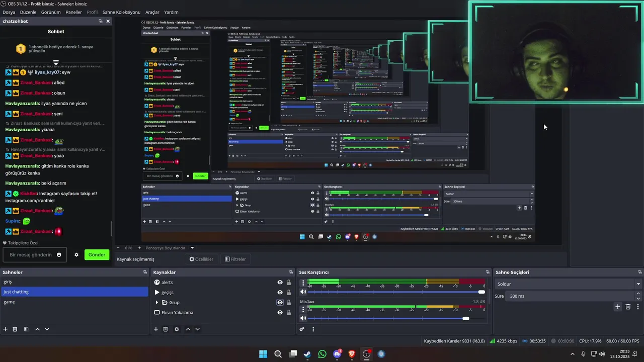
Task: Open WhatsApp from the taskbar
Action: click(x=322, y=354)
